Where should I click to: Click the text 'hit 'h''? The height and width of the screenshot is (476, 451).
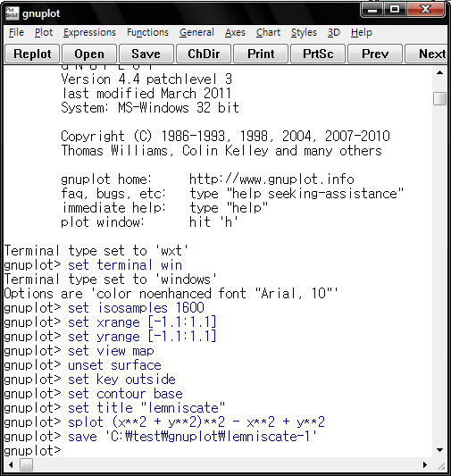tap(213, 221)
